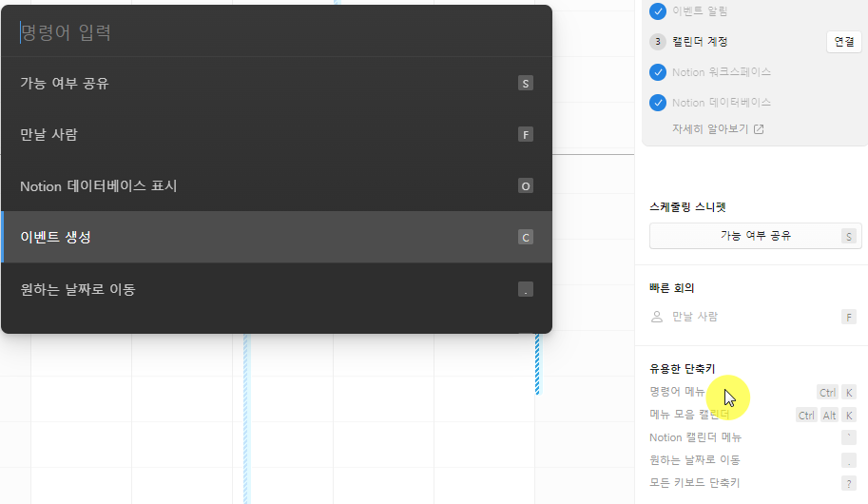This screenshot has height=504, width=868.
Task: Click sidebar '원하는 날짜로 이동' shortcut
Action: click(x=753, y=460)
